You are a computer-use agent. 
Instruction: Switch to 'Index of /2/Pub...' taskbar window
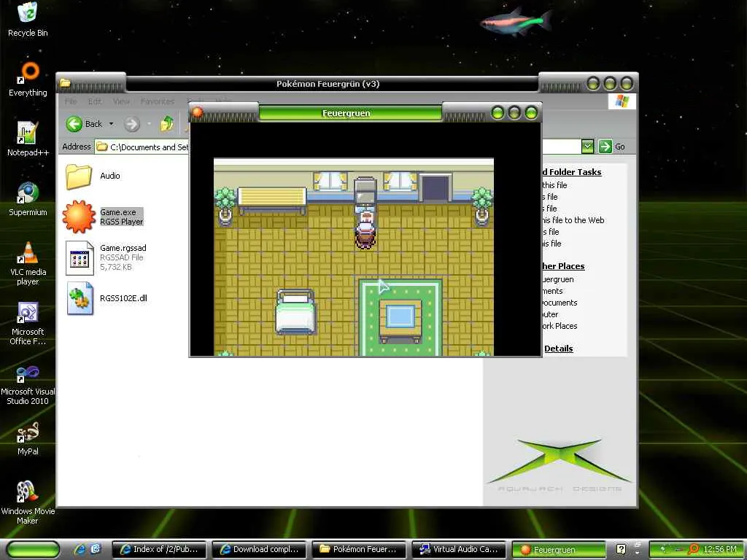pos(160,549)
